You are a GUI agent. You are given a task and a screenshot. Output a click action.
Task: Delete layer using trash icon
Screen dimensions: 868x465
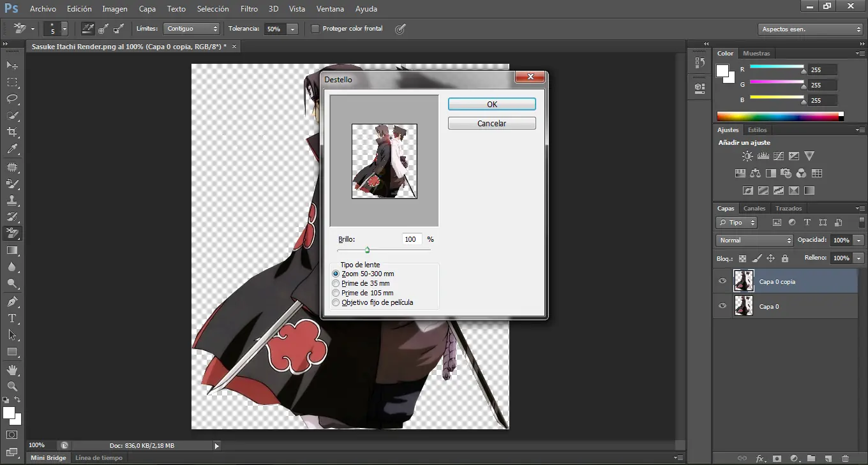coord(845,458)
